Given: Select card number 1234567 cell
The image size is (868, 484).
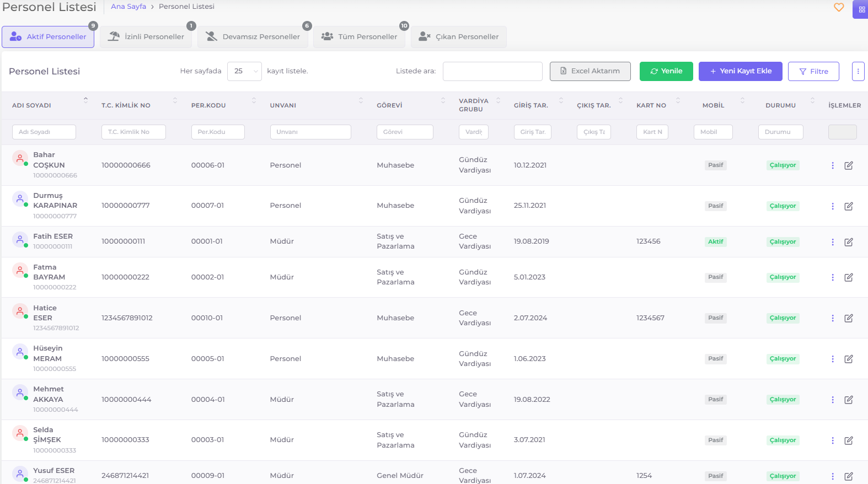Looking at the screenshot, I should click(x=650, y=318).
